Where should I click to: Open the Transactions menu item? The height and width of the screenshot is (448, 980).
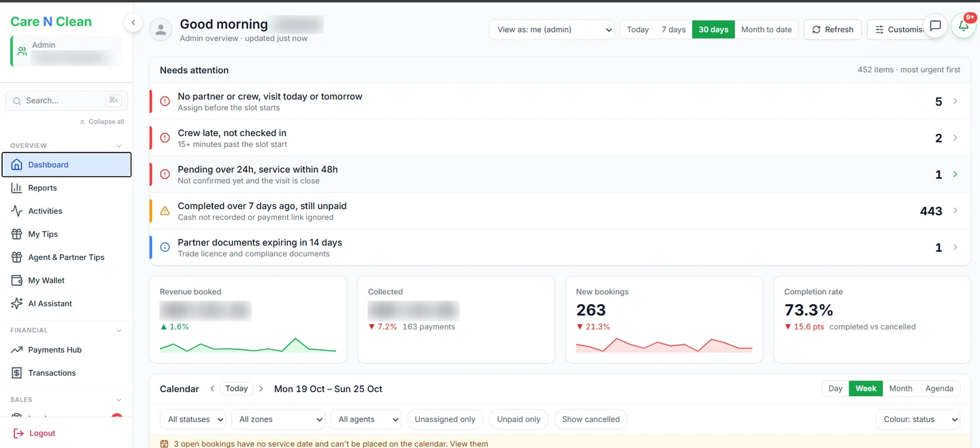point(66,373)
